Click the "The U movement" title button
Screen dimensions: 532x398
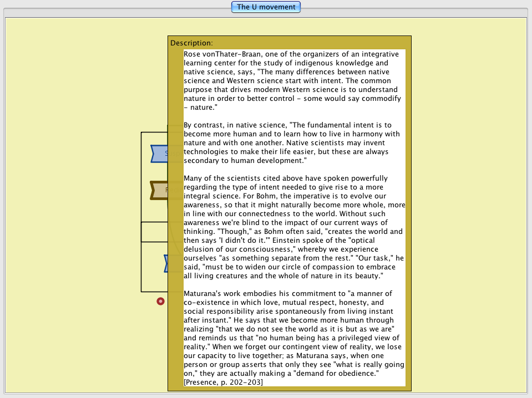pyautogui.click(x=266, y=7)
